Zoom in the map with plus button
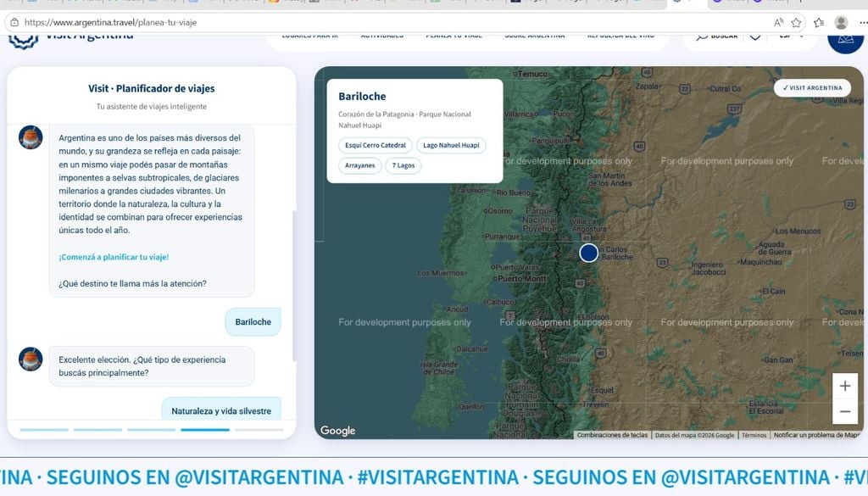Viewport: 868px width, 496px height. pos(845,386)
